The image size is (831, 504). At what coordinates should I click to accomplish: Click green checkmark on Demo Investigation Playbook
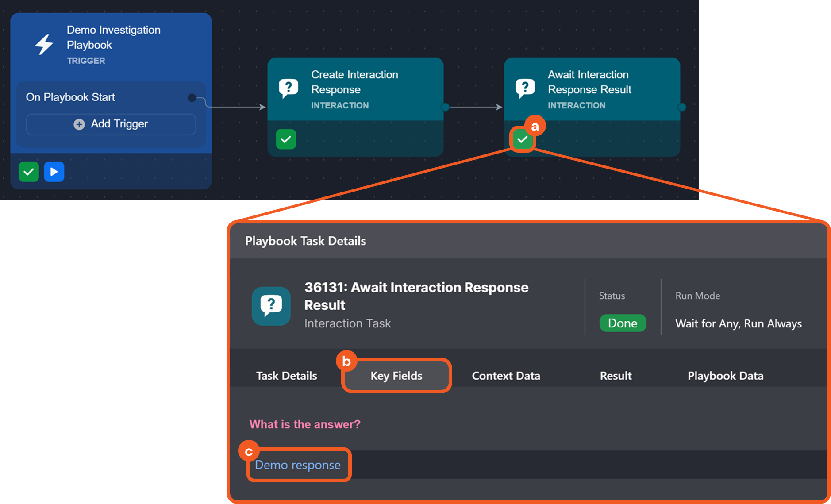(29, 172)
